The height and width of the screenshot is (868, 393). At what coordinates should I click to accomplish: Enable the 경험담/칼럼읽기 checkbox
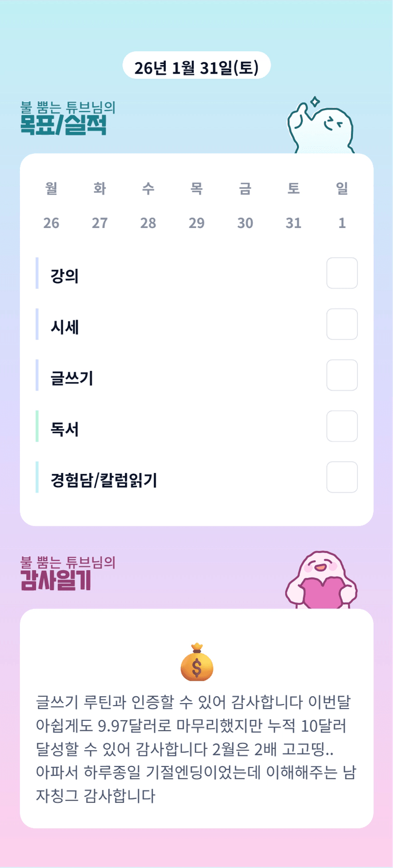(x=342, y=477)
